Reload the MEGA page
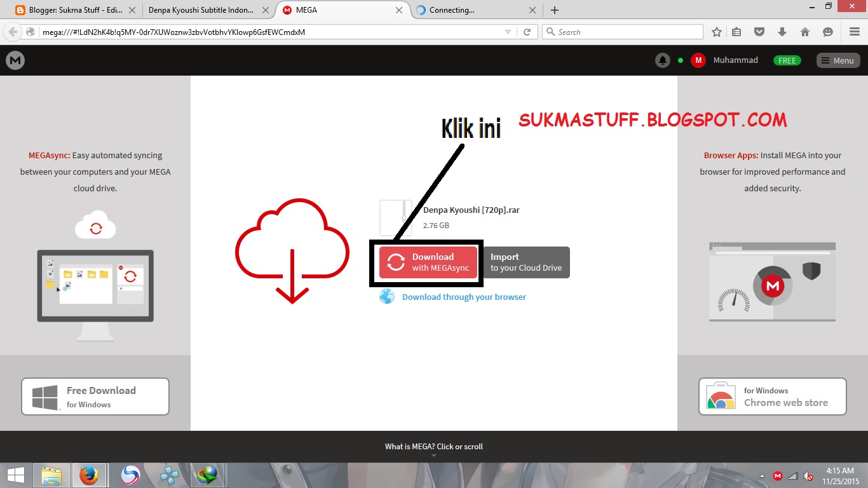 [527, 31]
